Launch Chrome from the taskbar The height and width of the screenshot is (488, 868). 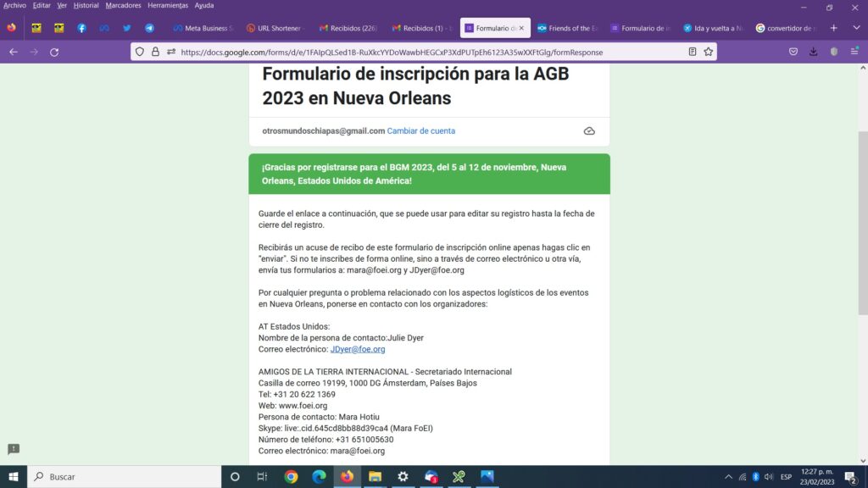[x=292, y=476]
